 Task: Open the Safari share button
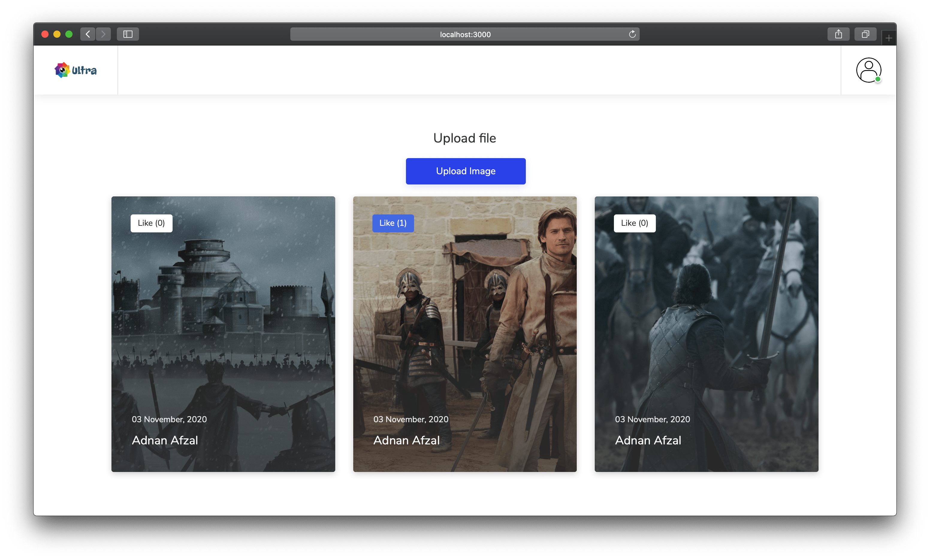tap(838, 34)
